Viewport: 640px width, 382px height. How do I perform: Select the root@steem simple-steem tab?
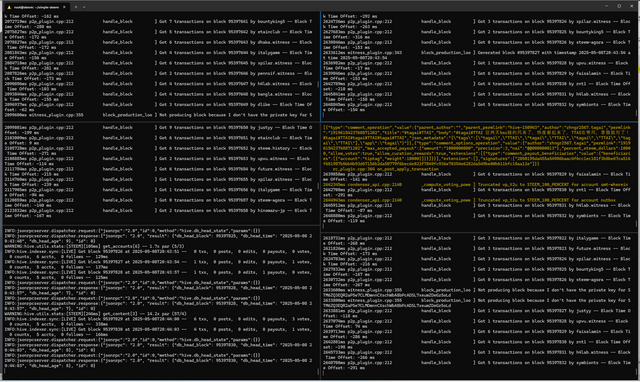tap(36, 7)
